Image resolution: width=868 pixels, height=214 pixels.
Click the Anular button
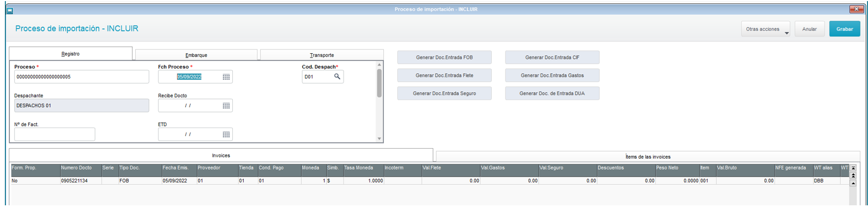coord(809,29)
